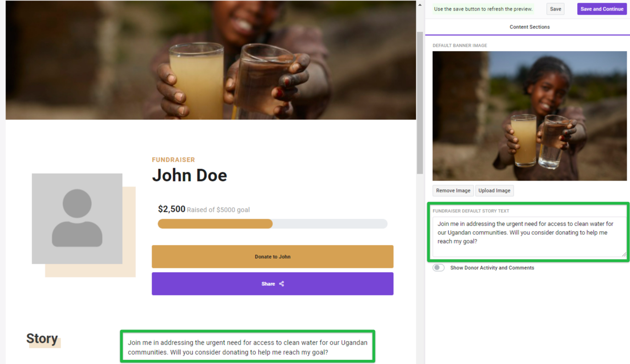Toggle Show Donor Activity and Comments switch
Viewport: 630px width, 364px height.
click(438, 267)
